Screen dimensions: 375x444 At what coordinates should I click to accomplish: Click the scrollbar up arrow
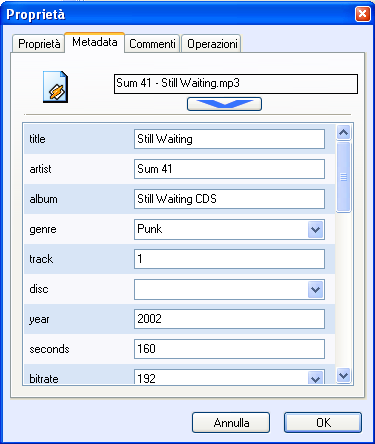[344, 133]
